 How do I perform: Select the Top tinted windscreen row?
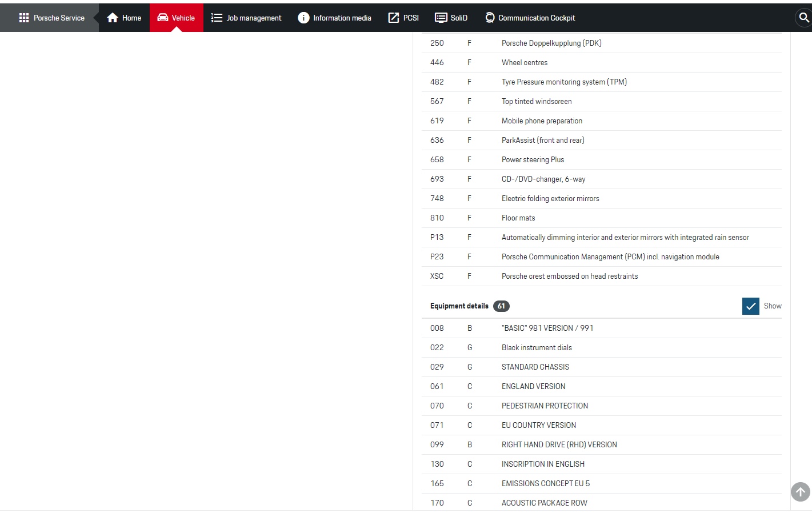[x=602, y=101]
